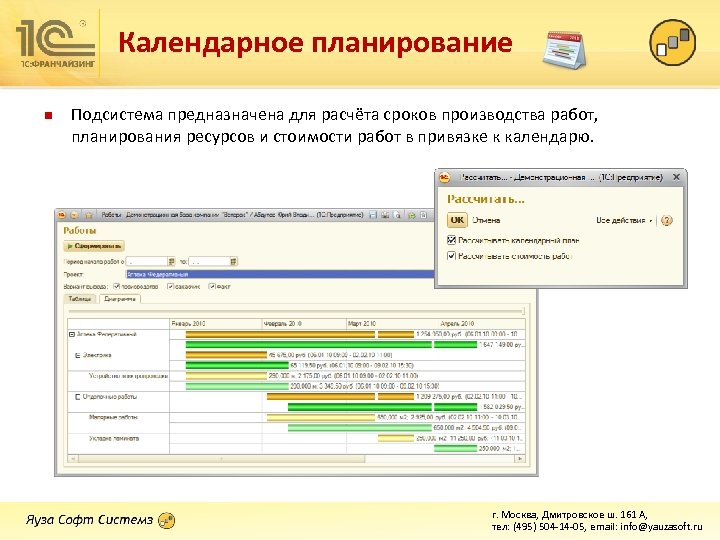
Task: Click Электрика orange Gantt bar
Action: tap(226, 355)
